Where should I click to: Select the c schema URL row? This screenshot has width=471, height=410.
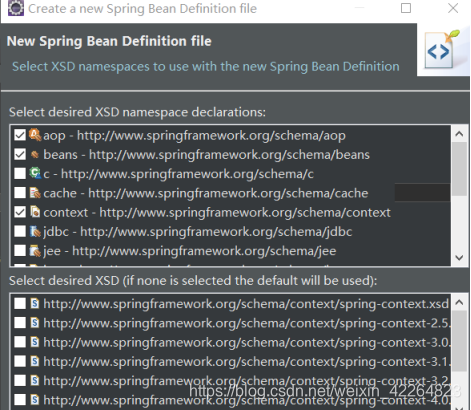click(x=179, y=174)
